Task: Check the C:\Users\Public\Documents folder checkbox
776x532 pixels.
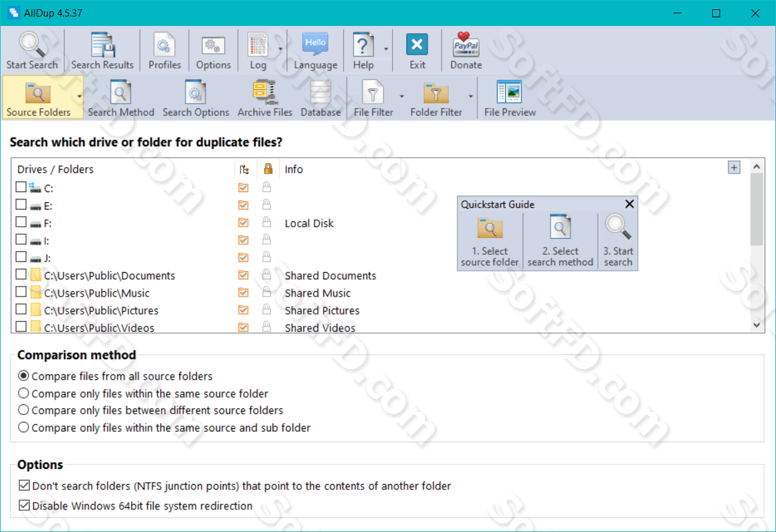Action: pos(21,274)
